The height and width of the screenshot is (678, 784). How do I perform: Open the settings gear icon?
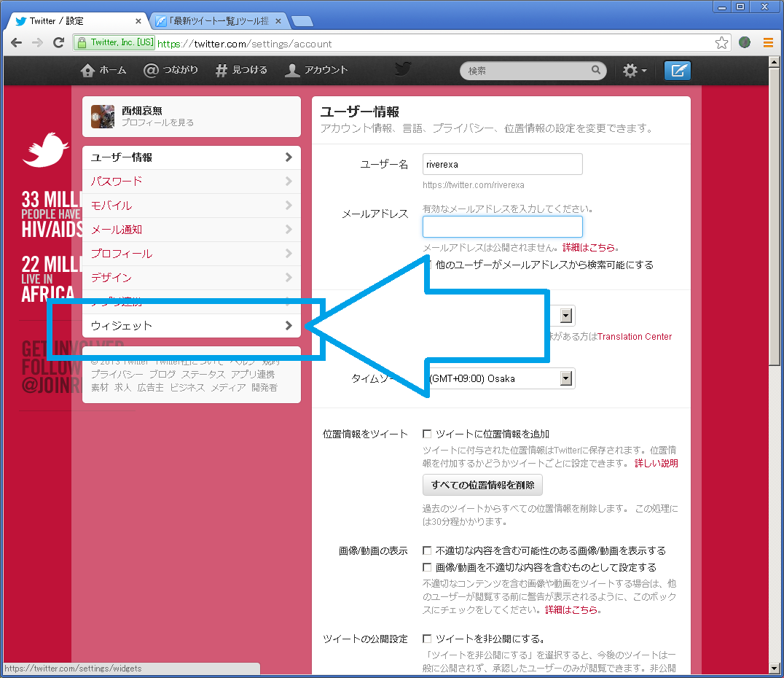point(630,71)
